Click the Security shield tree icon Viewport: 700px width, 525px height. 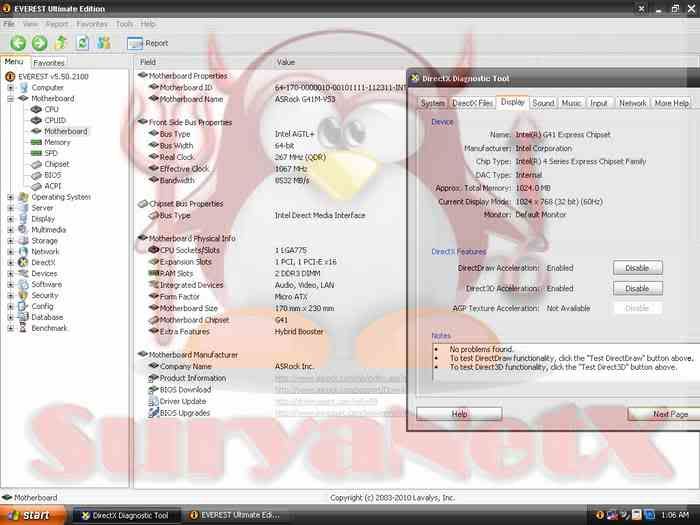pyautogui.click(x=23, y=295)
